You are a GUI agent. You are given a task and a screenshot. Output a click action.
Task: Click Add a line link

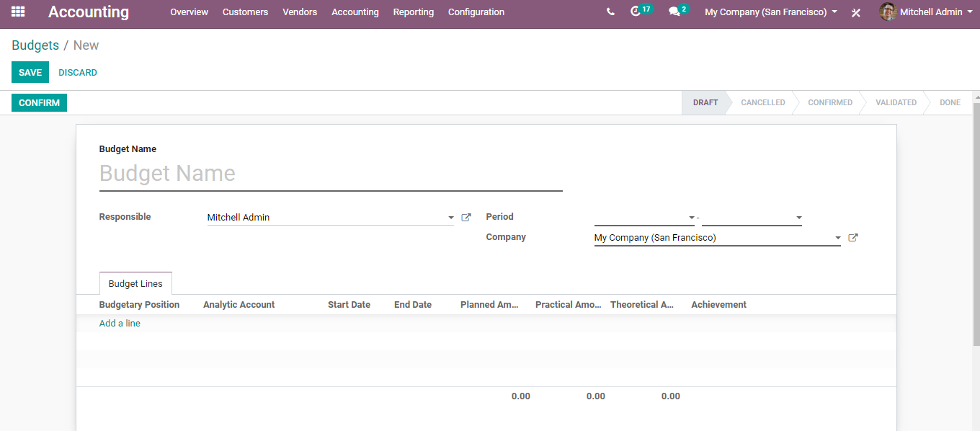pyautogui.click(x=120, y=324)
